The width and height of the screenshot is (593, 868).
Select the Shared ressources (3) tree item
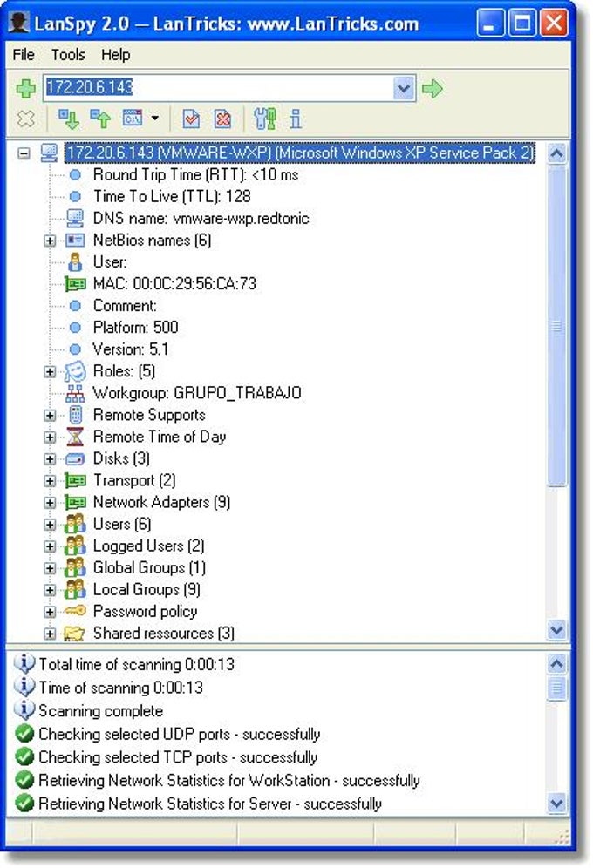tap(163, 633)
